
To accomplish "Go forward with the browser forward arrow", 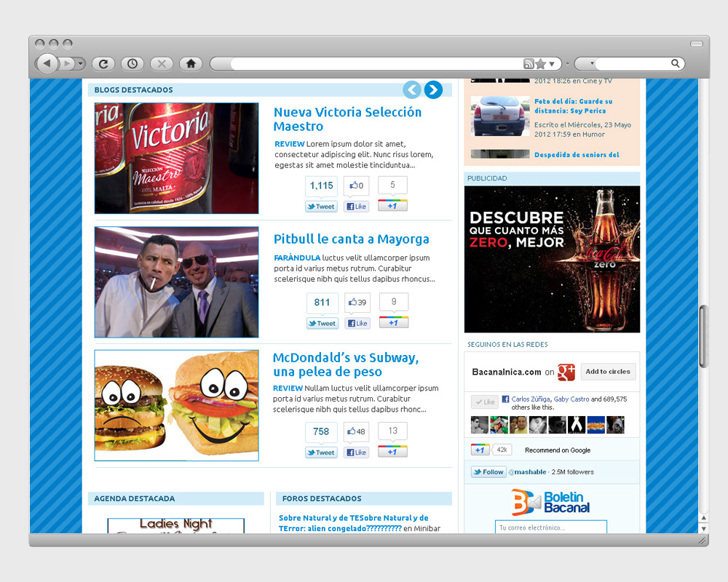I will click(68, 63).
